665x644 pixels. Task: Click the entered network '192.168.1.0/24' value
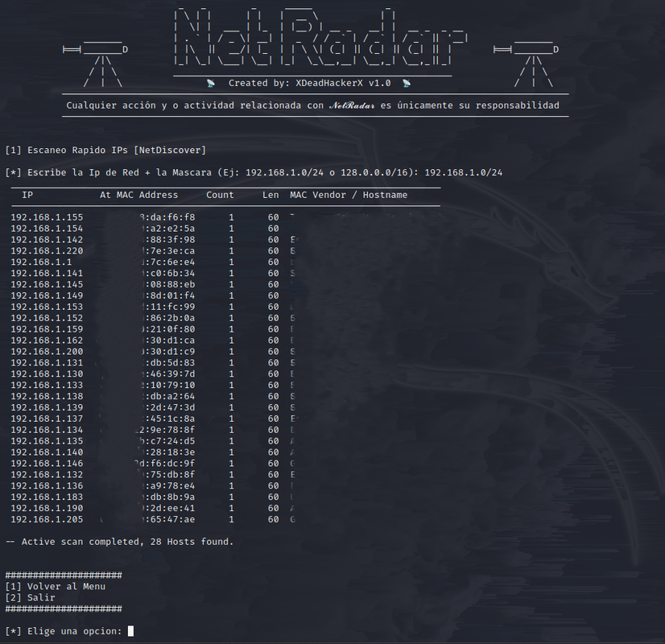[464, 172]
